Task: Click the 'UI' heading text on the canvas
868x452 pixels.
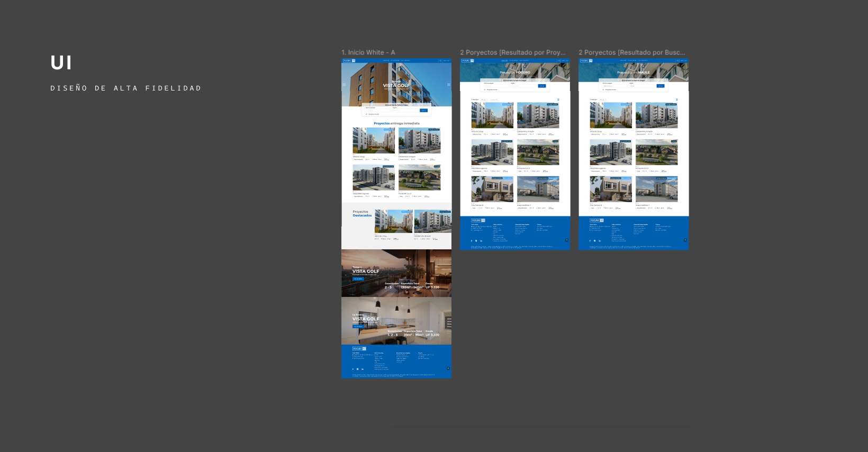Action: click(x=61, y=63)
